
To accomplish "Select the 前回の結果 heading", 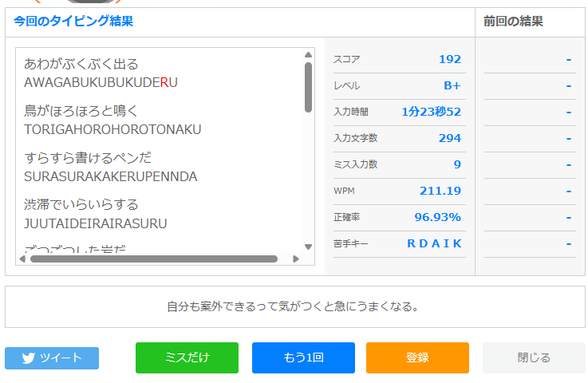I will click(x=513, y=22).
